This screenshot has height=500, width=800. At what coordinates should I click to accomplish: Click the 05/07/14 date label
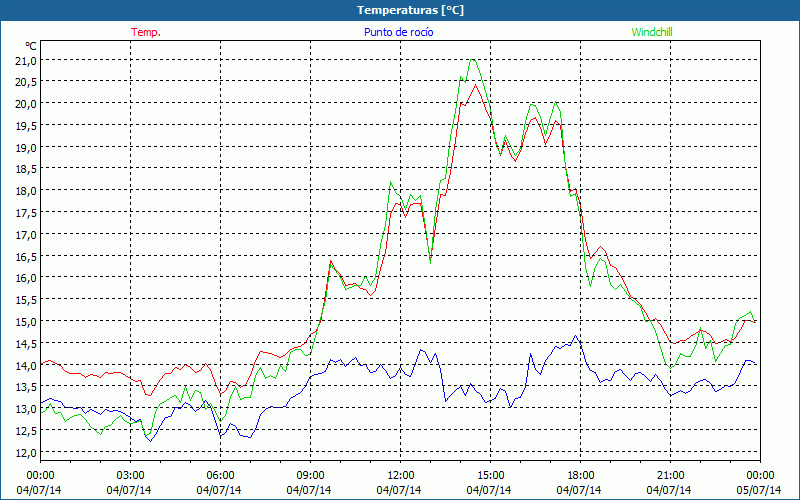point(759,490)
